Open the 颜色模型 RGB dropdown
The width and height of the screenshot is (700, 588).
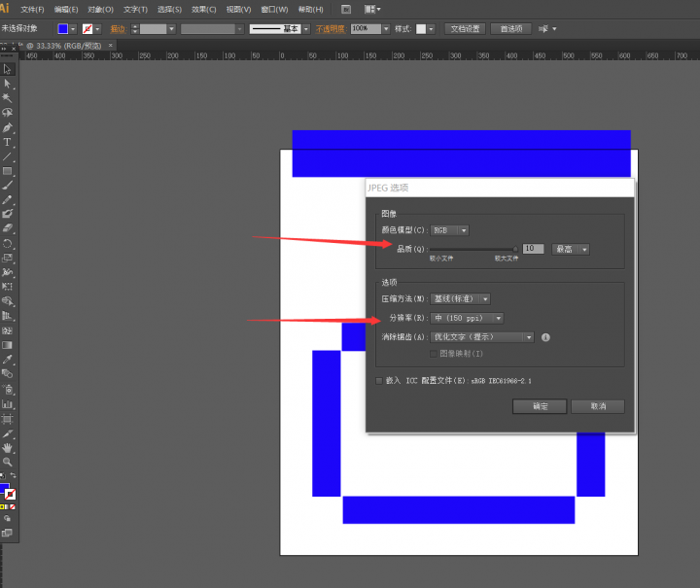[x=450, y=230]
